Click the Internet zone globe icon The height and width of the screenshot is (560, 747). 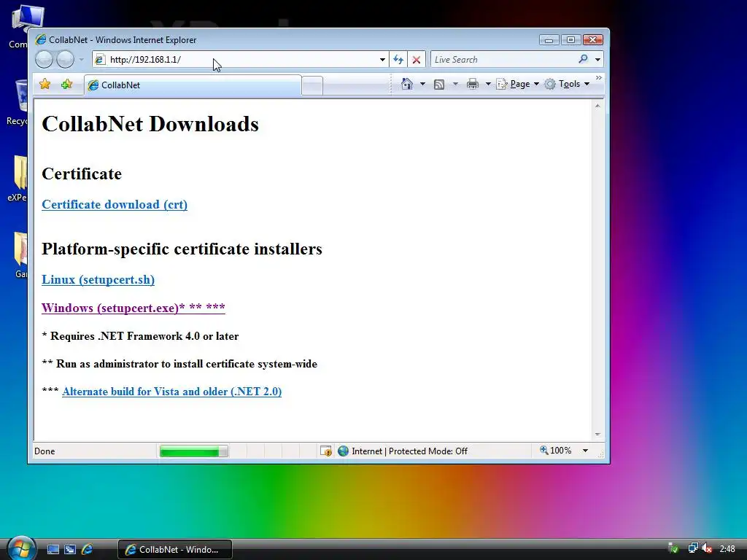[x=343, y=451]
